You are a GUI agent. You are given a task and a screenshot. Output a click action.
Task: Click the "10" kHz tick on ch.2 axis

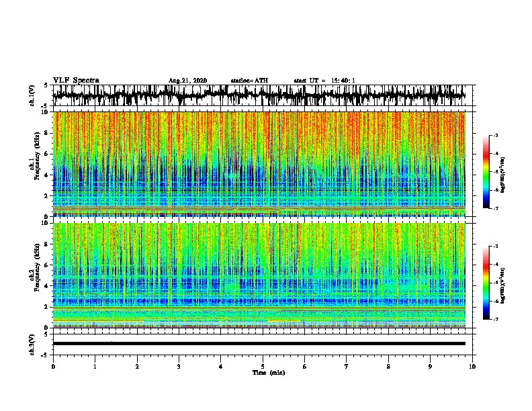(x=46, y=223)
